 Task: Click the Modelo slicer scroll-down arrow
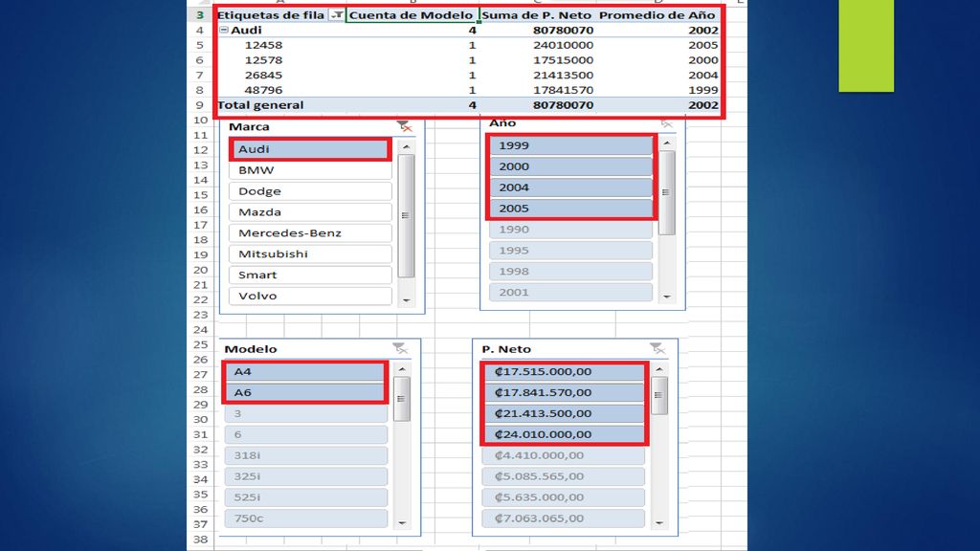(402, 523)
